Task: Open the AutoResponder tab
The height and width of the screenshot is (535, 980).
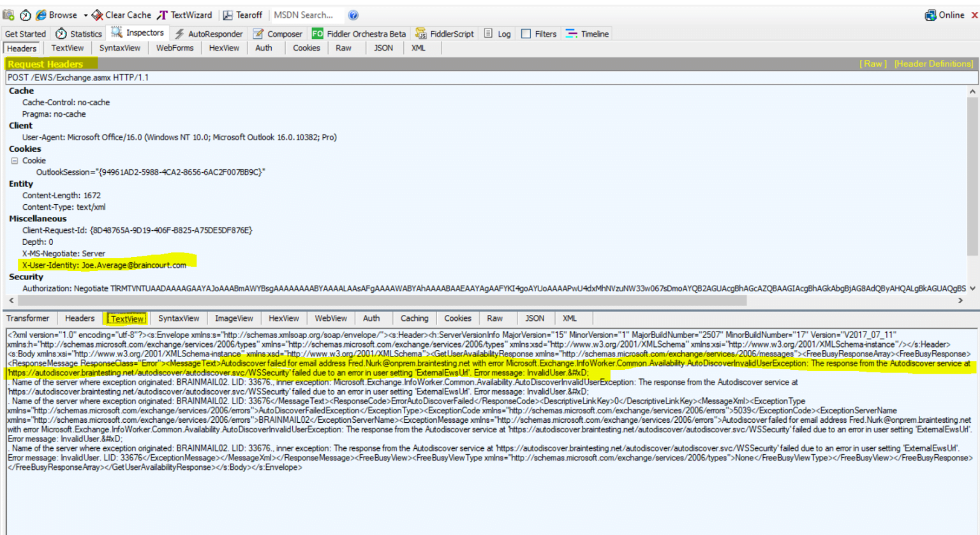Action: pos(209,34)
